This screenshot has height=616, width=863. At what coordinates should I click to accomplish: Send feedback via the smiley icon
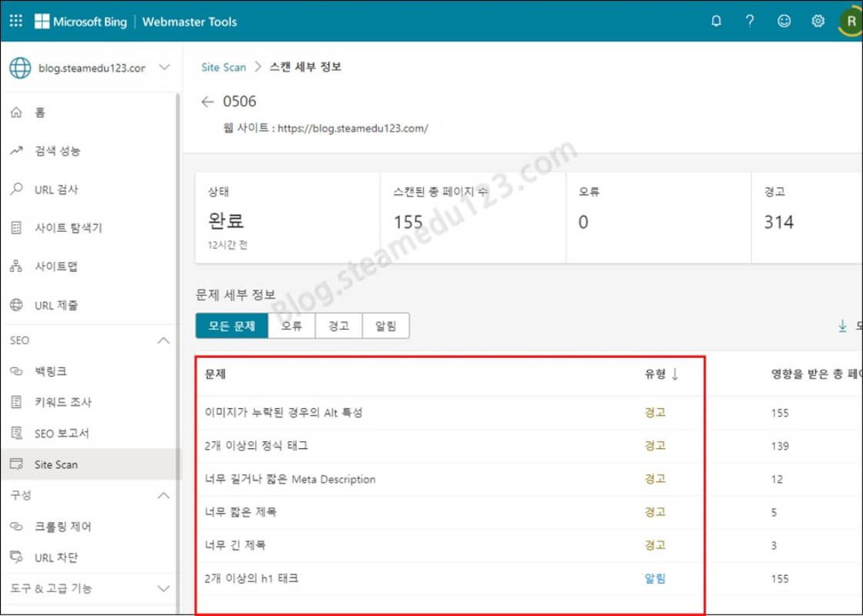(x=784, y=21)
